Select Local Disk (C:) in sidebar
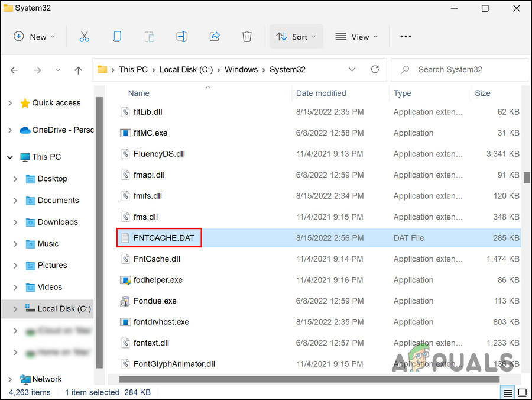Viewport: 532px width, 400px height. click(x=64, y=309)
